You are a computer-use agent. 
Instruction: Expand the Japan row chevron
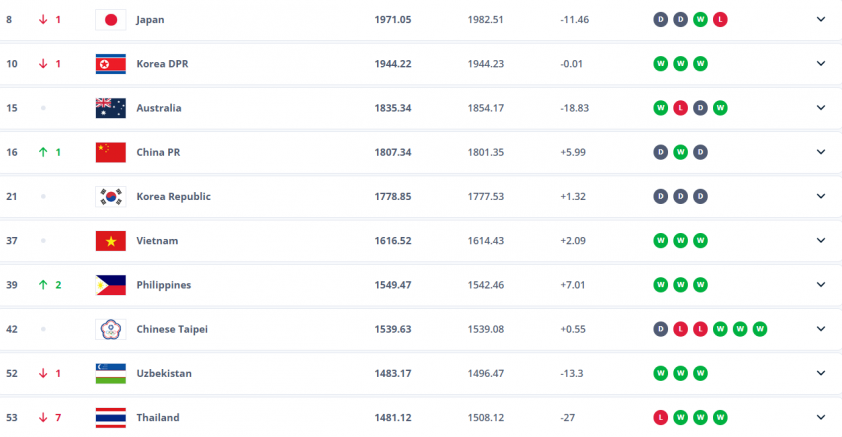coord(821,19)
